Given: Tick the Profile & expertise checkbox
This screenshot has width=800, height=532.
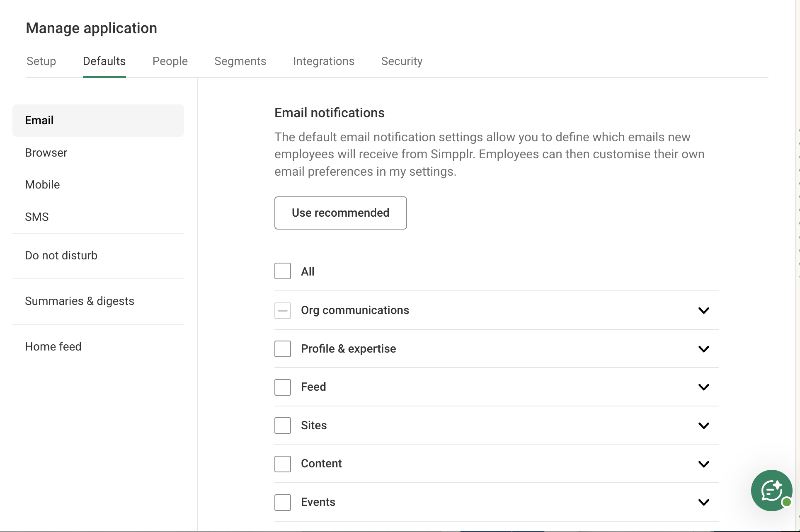Looking at the screenshot, I should 283,349.
